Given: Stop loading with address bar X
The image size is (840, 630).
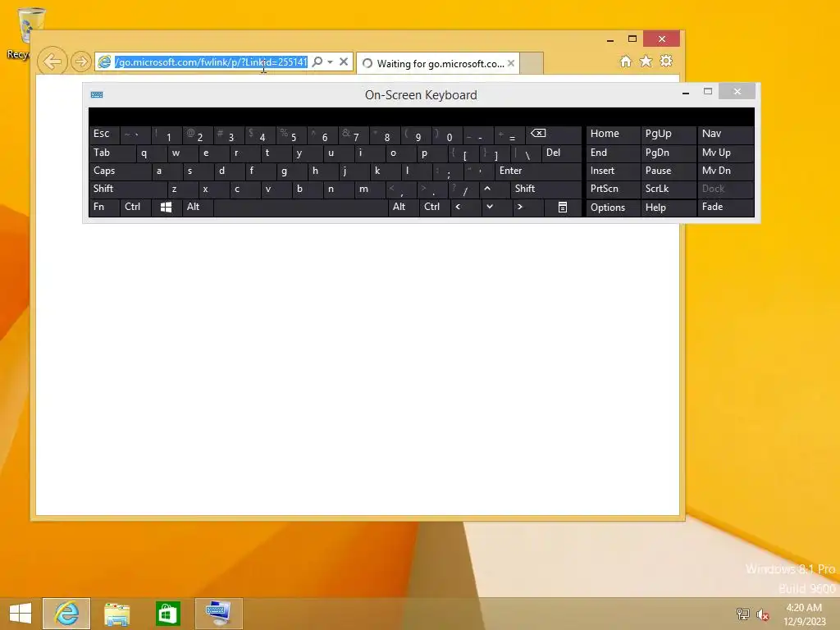Looking at the screenshot, I should pos(344,62).
